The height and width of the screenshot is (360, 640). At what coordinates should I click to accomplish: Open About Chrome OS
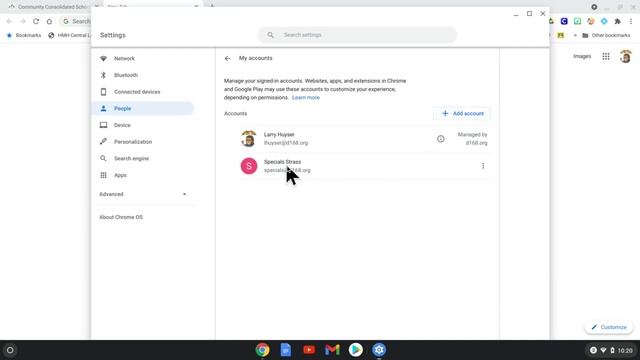[121, 217]
